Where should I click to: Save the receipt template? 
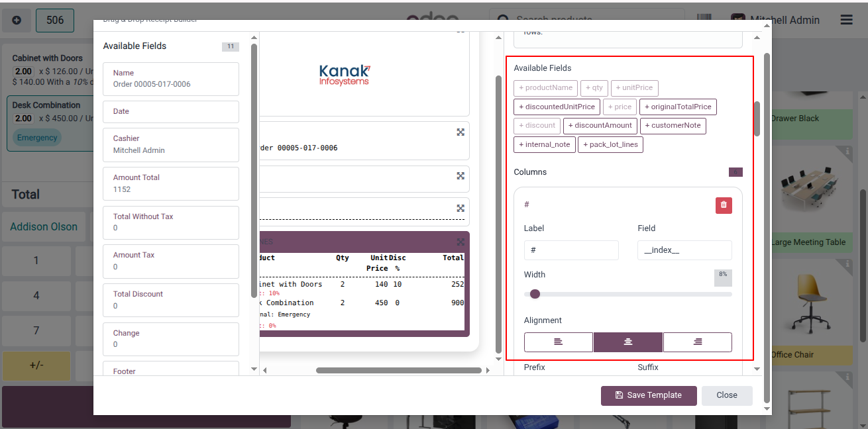click(649, 395)
